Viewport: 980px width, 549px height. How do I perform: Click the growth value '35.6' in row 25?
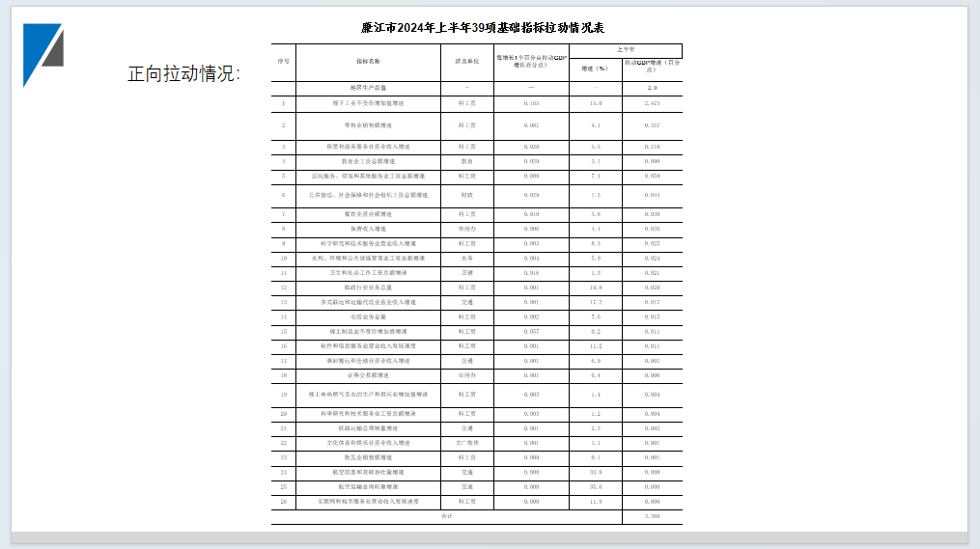(596, 487)
